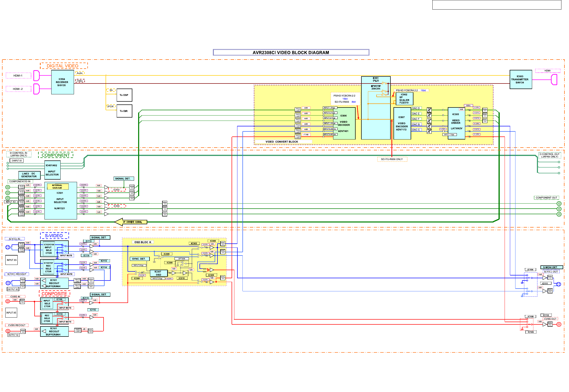Image resolution: width=569 pixels, height=392 pixels.
Task: Click the CVBS IN red jack symbol
Action: [8, 301]
